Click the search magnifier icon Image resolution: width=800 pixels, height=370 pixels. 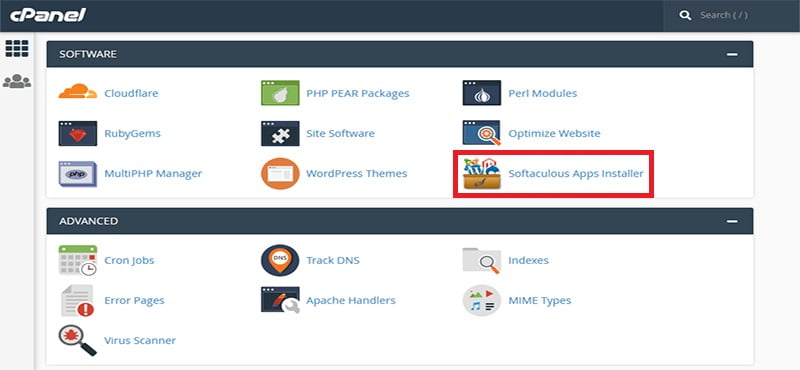pyautogui.click(x=685, y=15)
